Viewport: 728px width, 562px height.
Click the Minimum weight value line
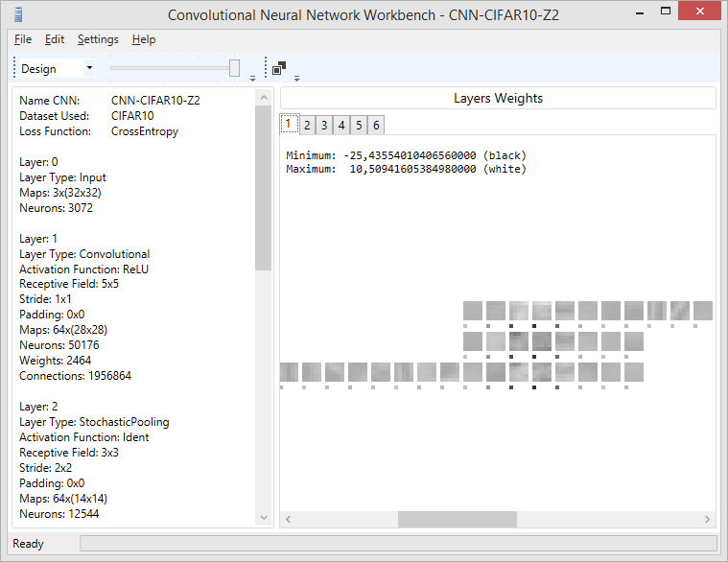pos(407,155)
